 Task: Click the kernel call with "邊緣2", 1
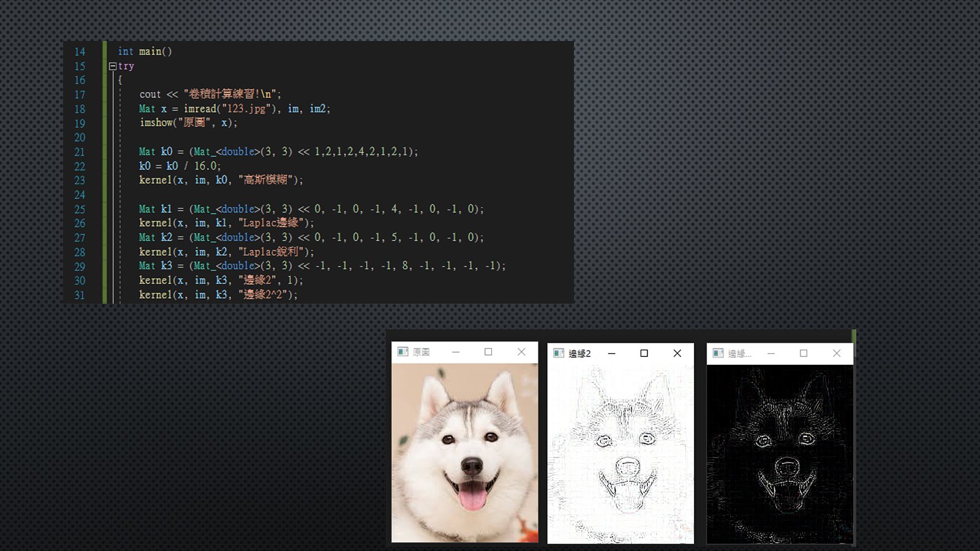tap(221, 280)
